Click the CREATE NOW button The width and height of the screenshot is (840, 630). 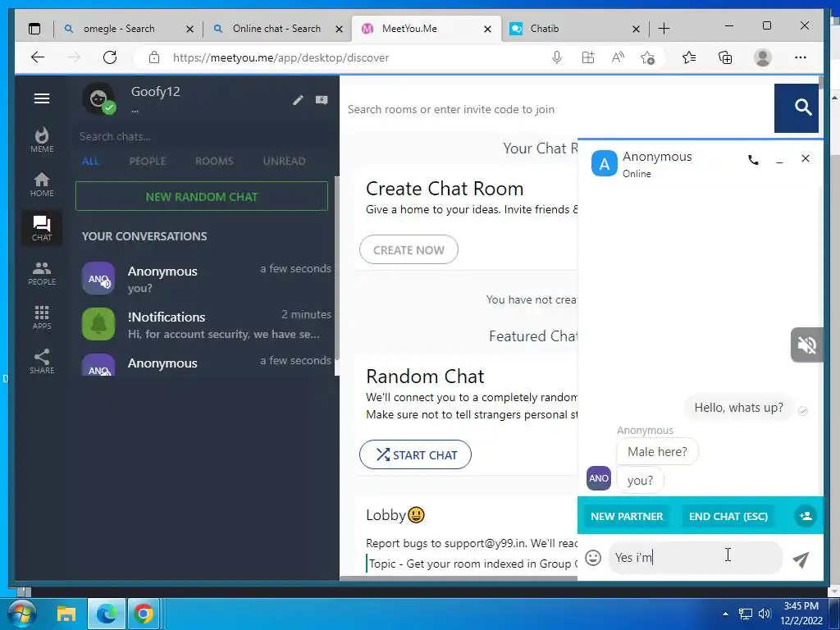(409, 249)
